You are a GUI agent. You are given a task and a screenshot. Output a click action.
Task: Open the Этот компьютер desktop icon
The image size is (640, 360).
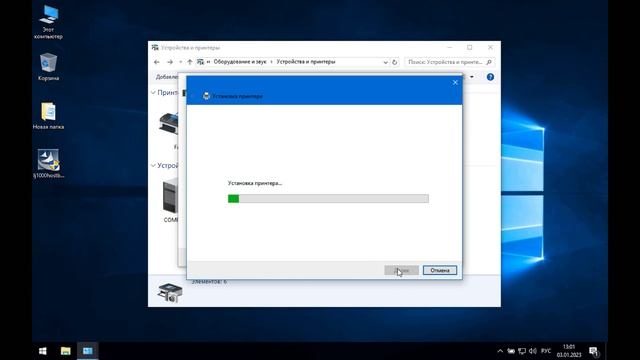coord(48,22)
